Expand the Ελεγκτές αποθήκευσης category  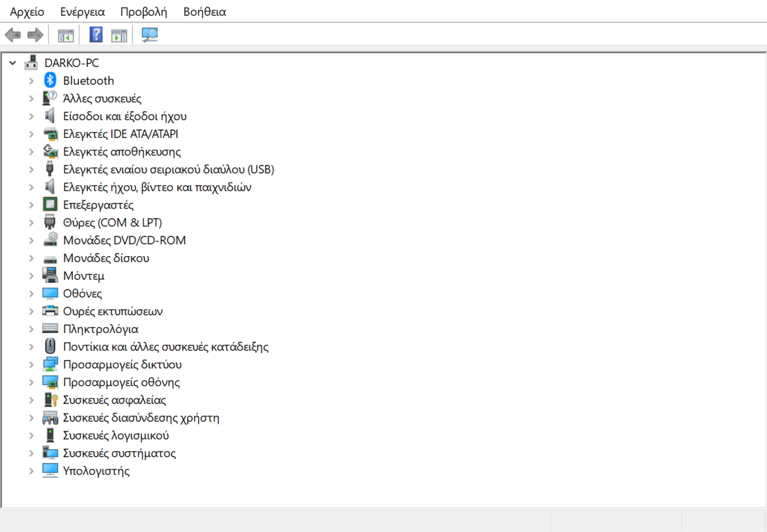point(32,152)
